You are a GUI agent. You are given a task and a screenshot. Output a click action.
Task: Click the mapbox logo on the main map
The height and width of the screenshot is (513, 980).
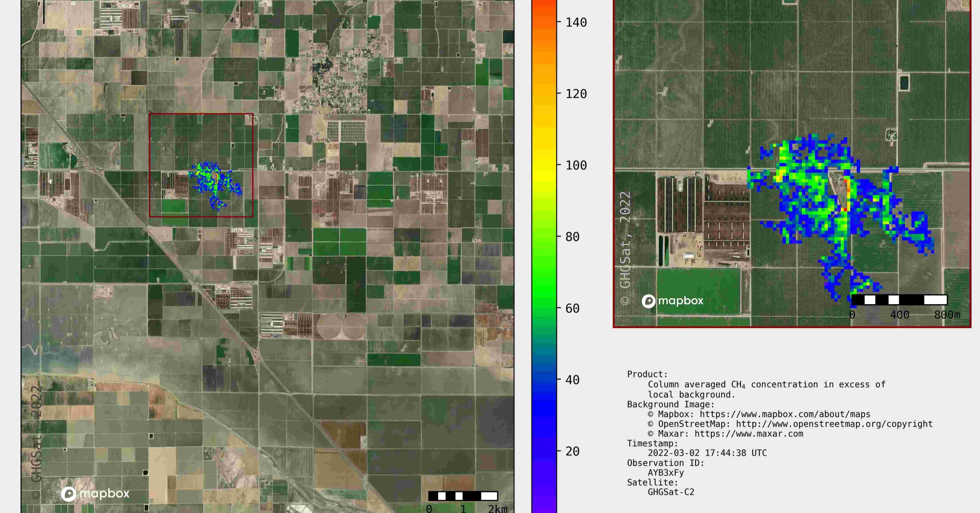click(x=95, y=494)
